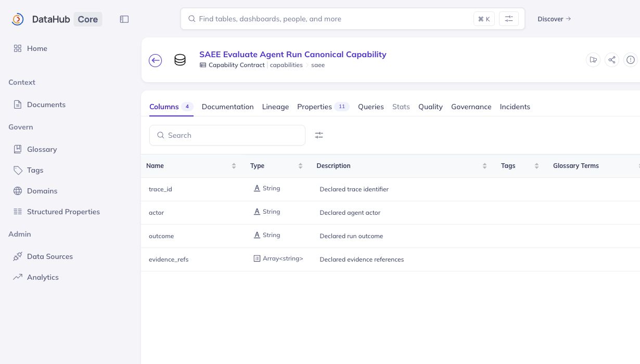
Task: Click the String type icon for outcome
Action: pyautogui.click(x=257, y=235)
